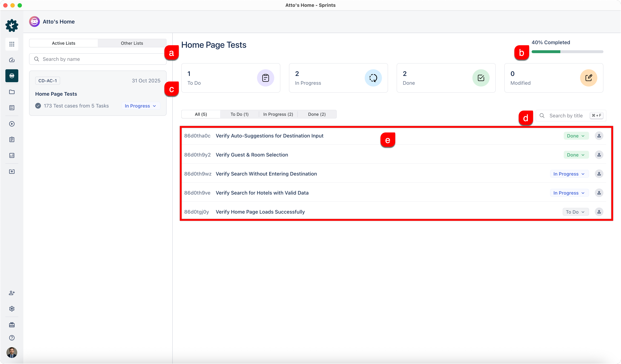Select the list board icon in sidebar
Screen dimensions: 621x364
coord(12,108)
